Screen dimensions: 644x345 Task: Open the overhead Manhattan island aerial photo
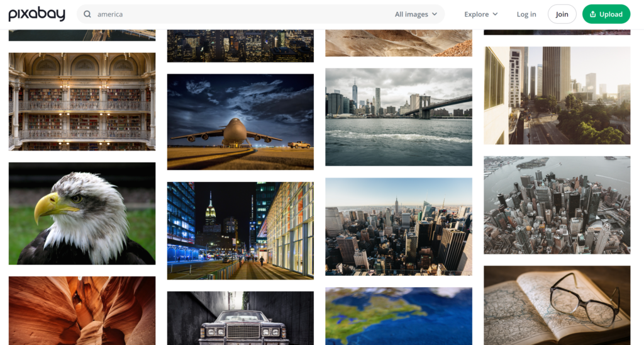(x=557, y=205)
